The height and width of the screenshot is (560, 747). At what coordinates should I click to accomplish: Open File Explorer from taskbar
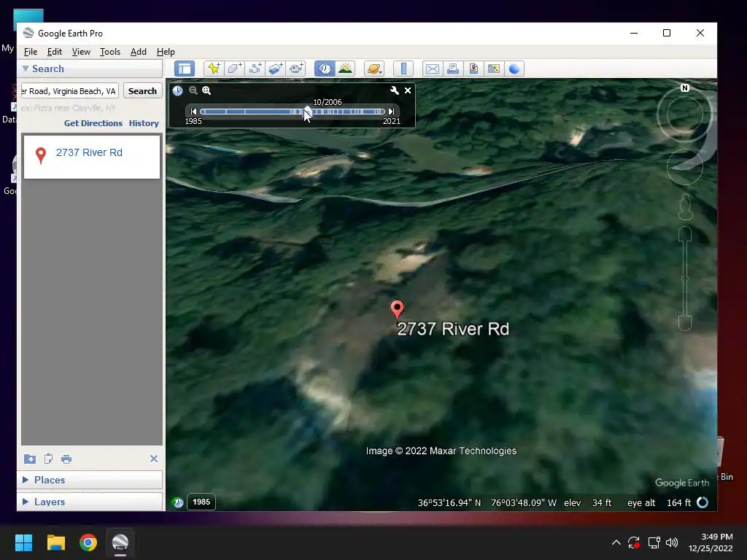(55, 542)
